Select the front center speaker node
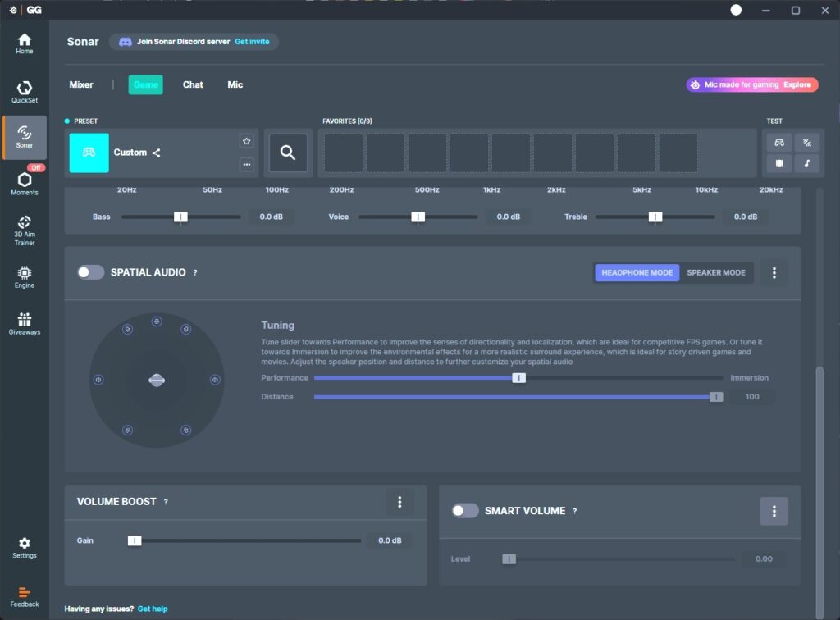This screenshot has height=620, width=840. point(157,321)
